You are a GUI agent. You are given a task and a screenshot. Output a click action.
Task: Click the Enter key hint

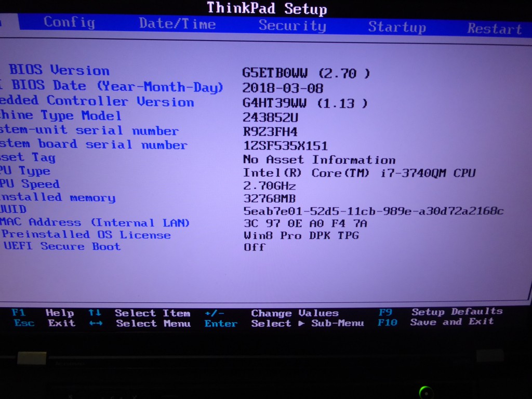click(220, 324)
